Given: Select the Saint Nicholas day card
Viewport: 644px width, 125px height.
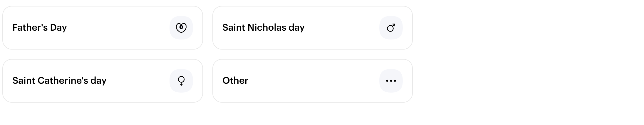Looking at the screenshot, I should point(313,28).
